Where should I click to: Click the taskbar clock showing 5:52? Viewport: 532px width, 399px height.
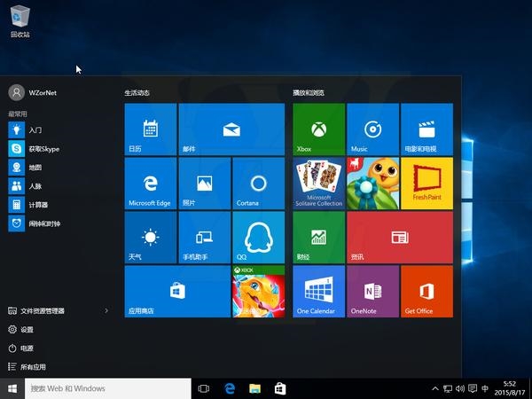pyautogui.click(x=510, y=388)
